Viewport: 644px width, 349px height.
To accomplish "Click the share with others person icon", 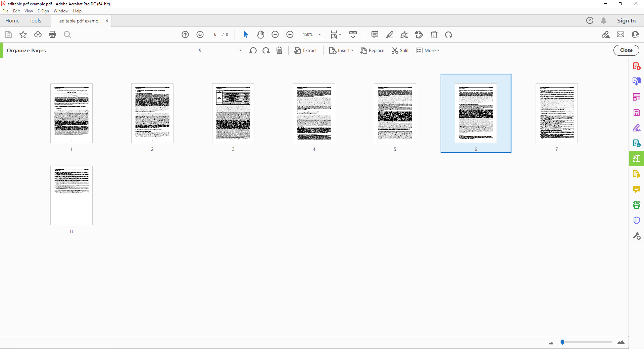I will click(x=635, y=35).
